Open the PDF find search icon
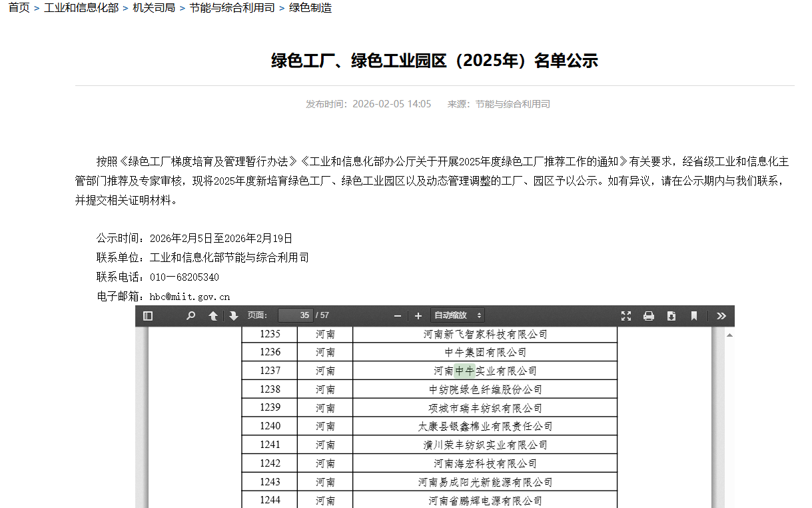 (191, 316)
